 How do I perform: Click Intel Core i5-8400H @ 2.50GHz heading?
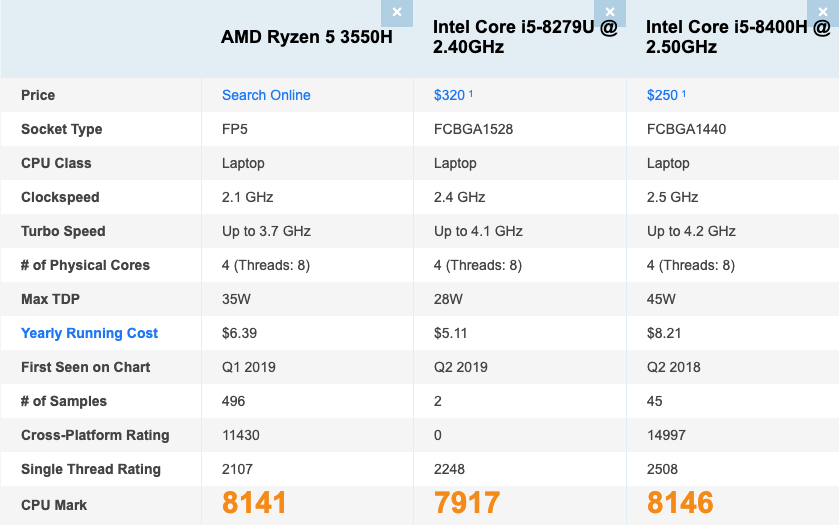[x=738, y=37]
